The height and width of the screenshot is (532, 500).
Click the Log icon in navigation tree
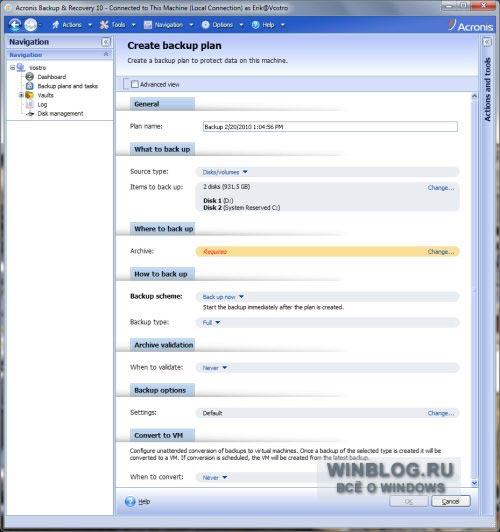(30, 104)
